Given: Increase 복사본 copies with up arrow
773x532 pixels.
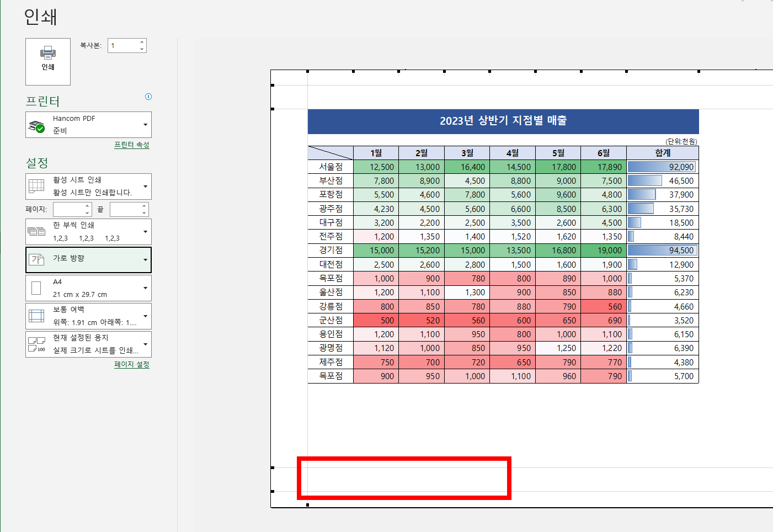Looking at the screenshot, I should pyautogui.click(x=142, y=42).
